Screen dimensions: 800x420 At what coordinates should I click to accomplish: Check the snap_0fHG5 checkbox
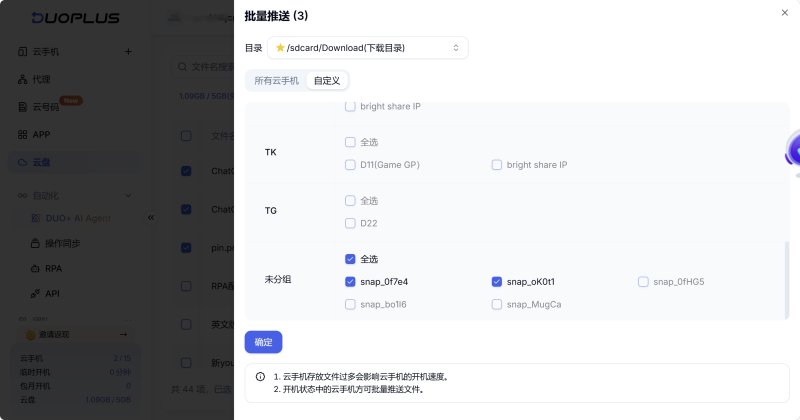643,282
